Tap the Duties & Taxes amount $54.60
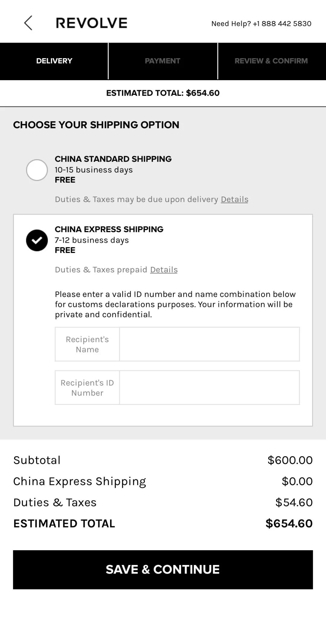This screenshot has height=644, width=326. coord(294,502)
